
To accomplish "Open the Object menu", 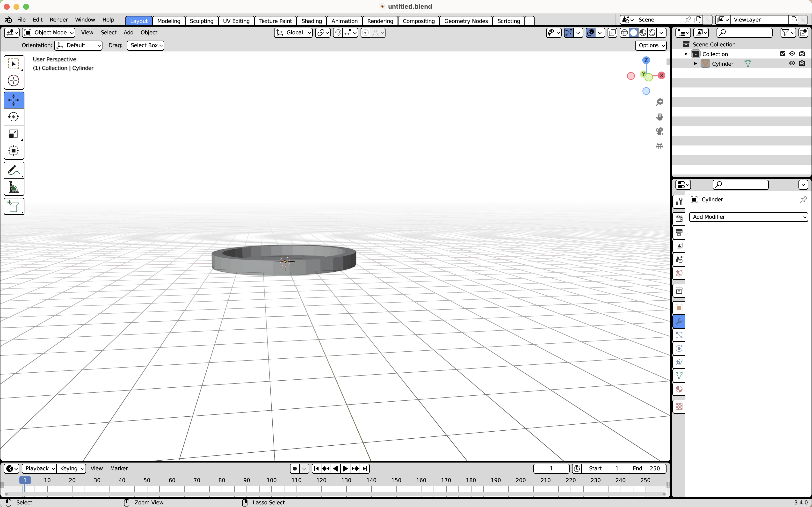I will click(x=149, y=33).
